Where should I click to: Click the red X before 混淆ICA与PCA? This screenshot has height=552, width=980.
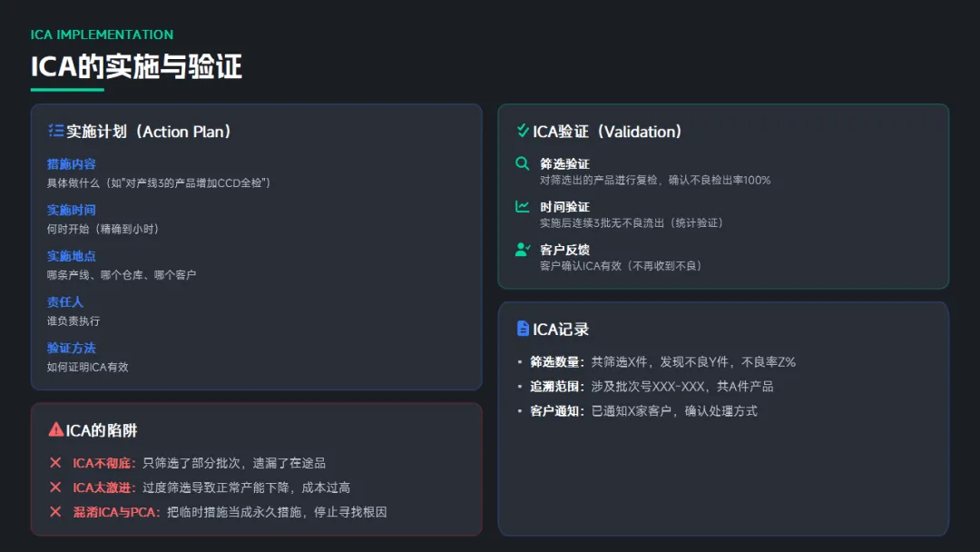(x=55, y=512)
